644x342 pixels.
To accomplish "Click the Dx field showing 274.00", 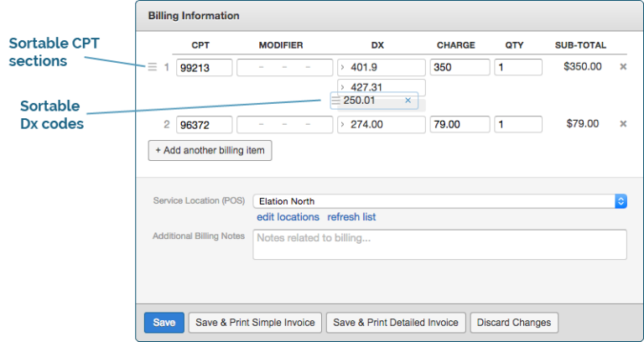I will click(x=382, y=124).
